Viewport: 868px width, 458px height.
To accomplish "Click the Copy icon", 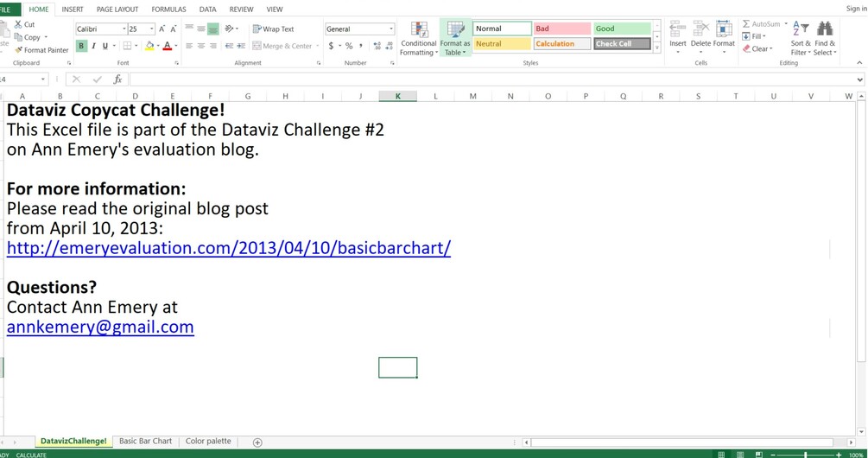I will coord(18,37).
